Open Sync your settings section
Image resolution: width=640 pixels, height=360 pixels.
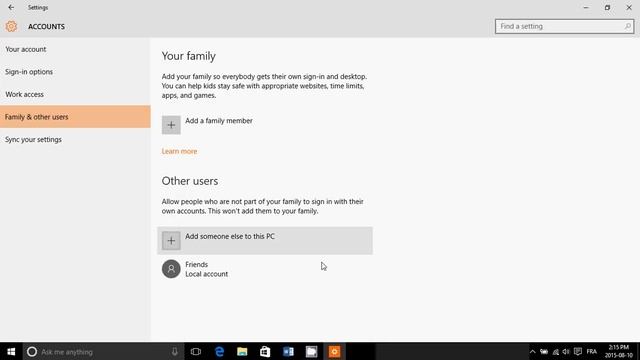click(75, 140)
